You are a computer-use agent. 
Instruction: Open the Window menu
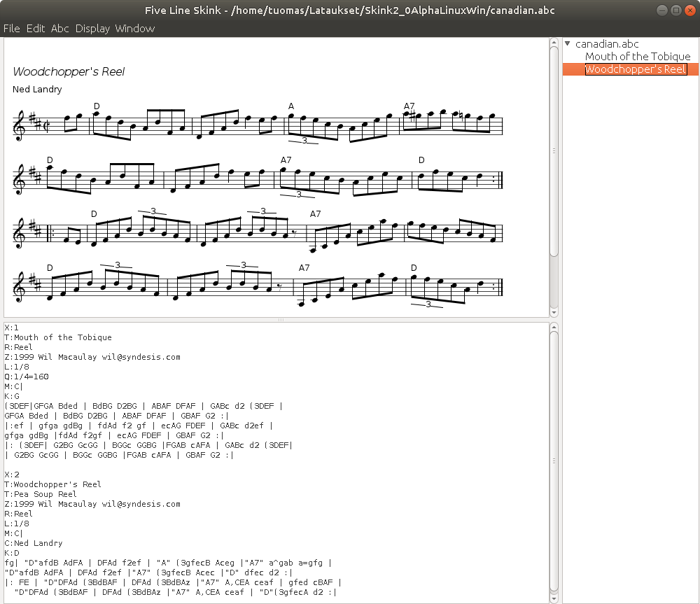click(134, 29)
